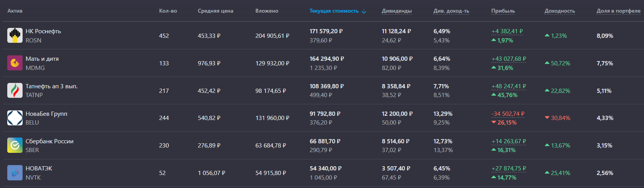This screenshot has width=644, height=188.
Task: Click the Доходность column header
Action: [x=559, y=11]
